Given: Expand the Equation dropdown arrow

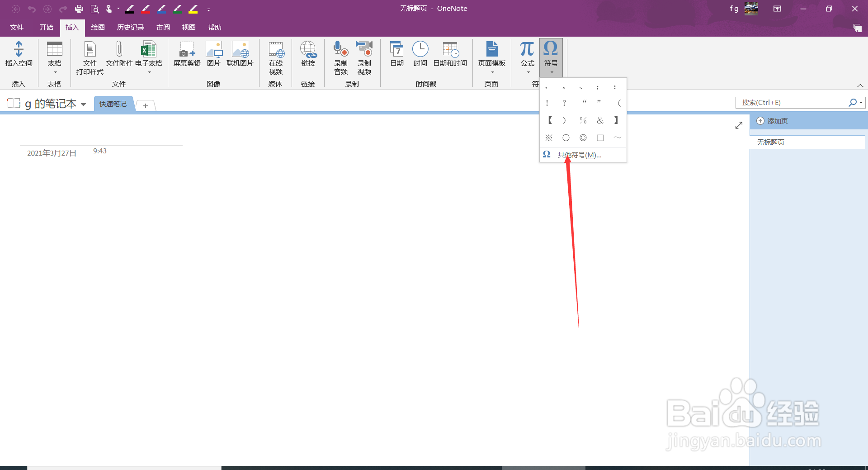Looking at the screenshot, I should coord(528,72).
